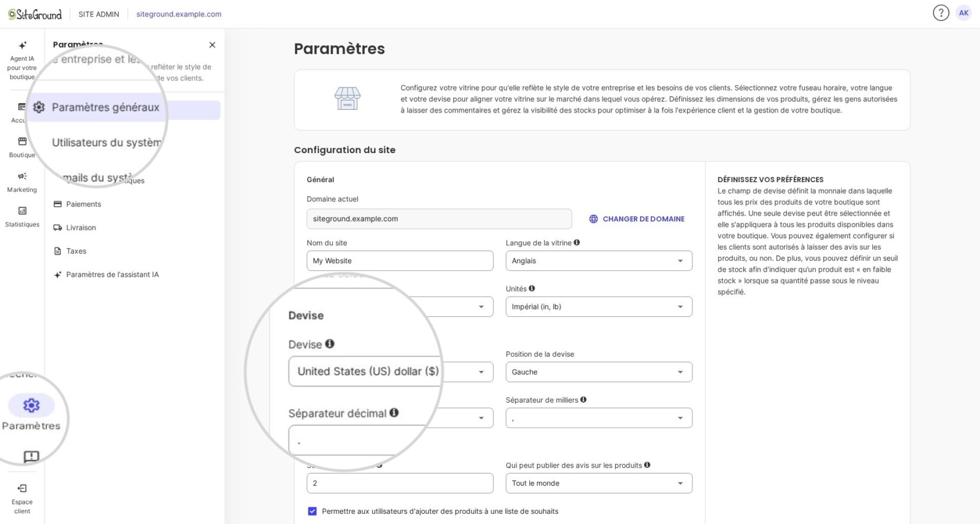Open Séparateur de milliers dropdown
The image size is (980, 524).
coord(599,418)
